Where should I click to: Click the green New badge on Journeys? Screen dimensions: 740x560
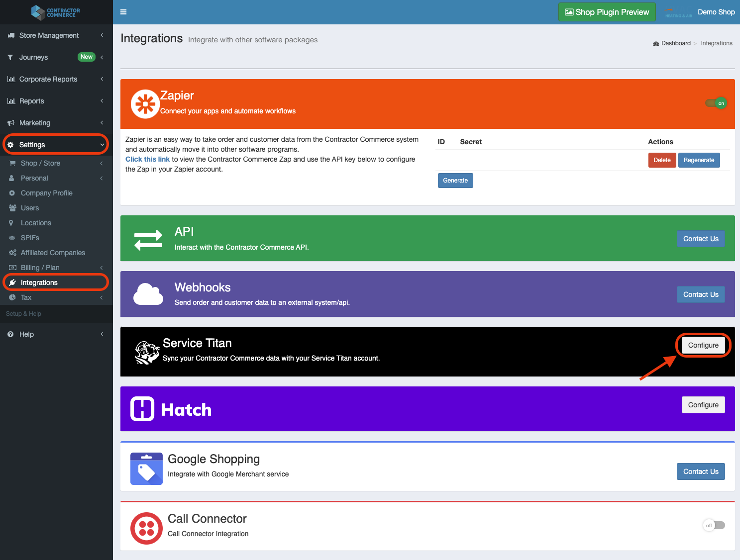click(x=87, y=57)
